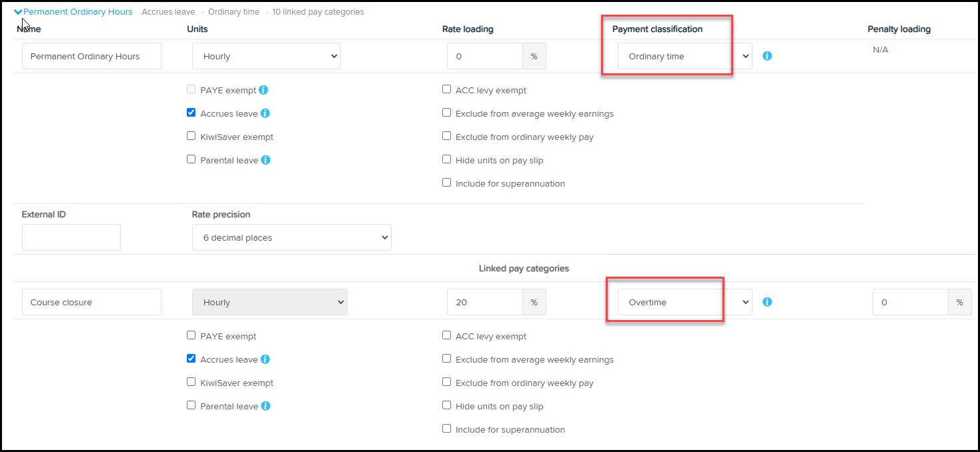The height and width of the screenshot is (452, 980).
Task: Open the Hourly units dropdown for Permanent Ordinary Hours
Action: pyautogui.click(x=266, y=57)
